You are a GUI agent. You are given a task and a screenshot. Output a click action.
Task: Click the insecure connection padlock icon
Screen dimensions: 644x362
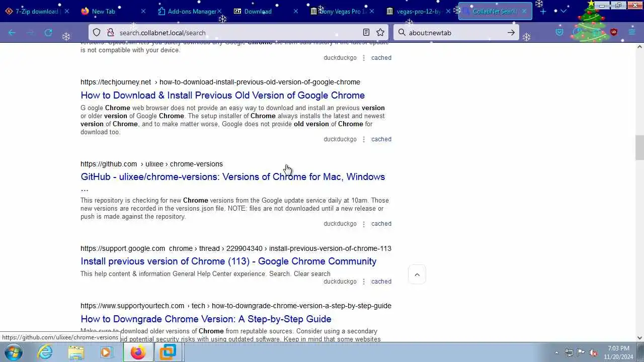[x=110, y=33]
